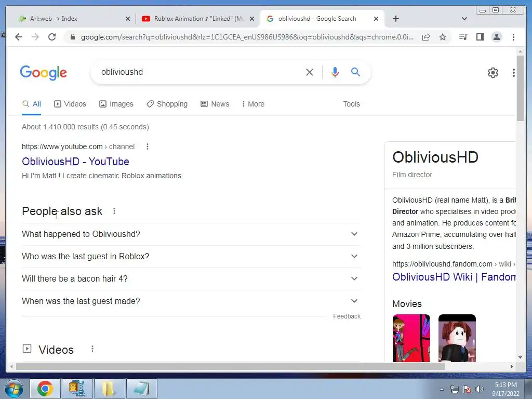Viewport: 532px width, 399px height.
Task: Close the Roblox Animation YouTube tab
Action: (x=252, y=19)
